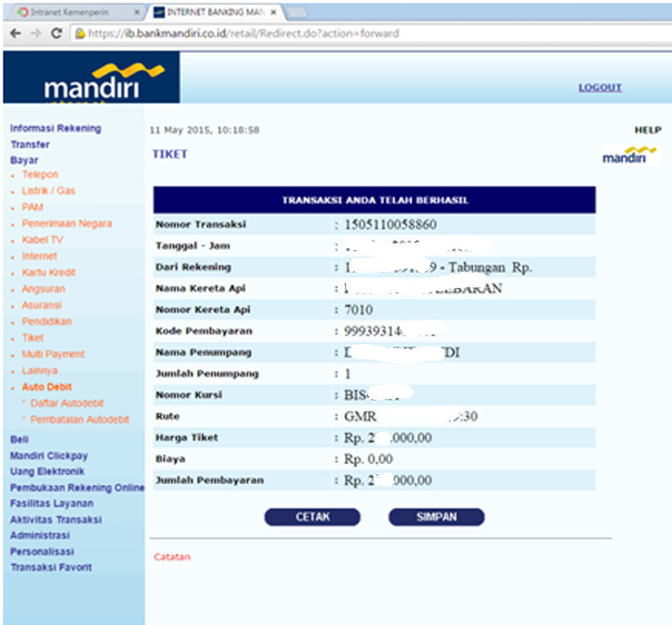This screenshot has width=672, height=625.
Task: Go to Pembukaan Rekening Online
Action: tap(78, 488)
